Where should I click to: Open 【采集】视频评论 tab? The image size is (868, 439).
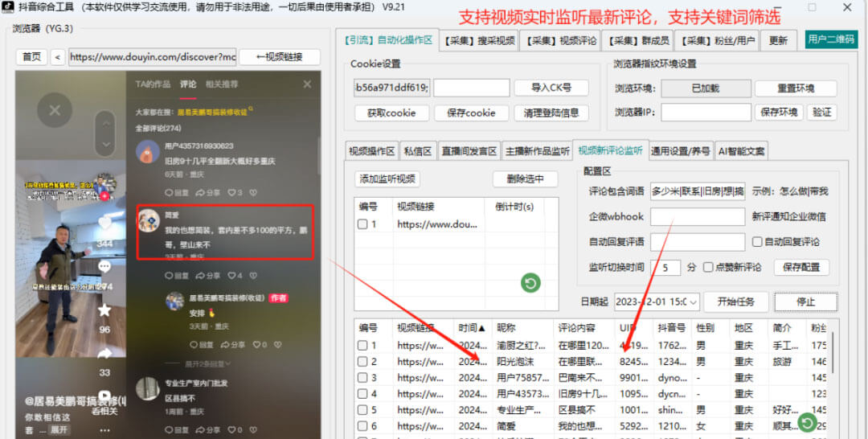click(561, 40)
